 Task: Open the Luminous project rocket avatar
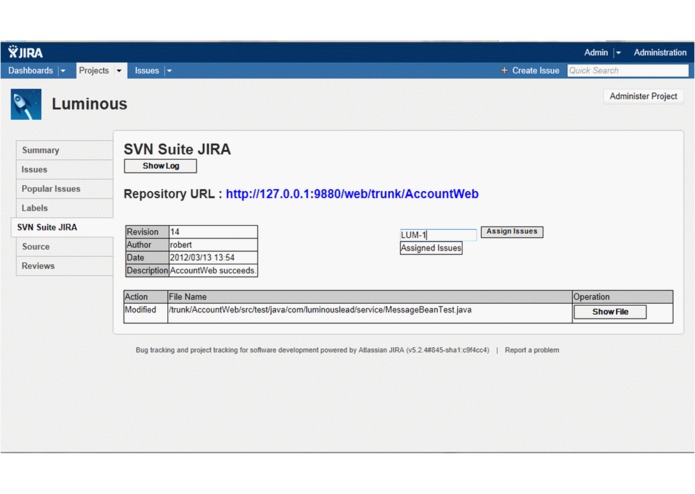tap(26, 105)
